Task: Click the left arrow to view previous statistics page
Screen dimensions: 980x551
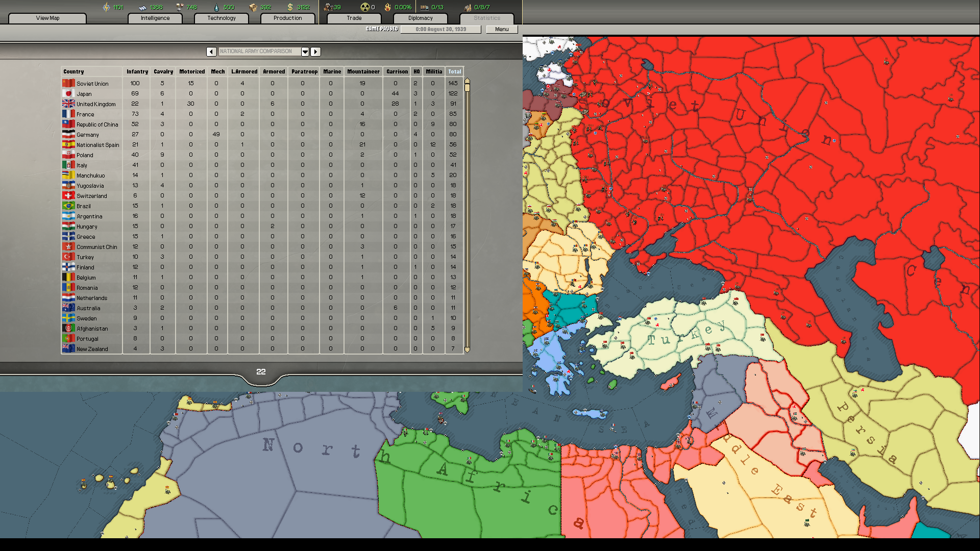Action: pos(211,52)
